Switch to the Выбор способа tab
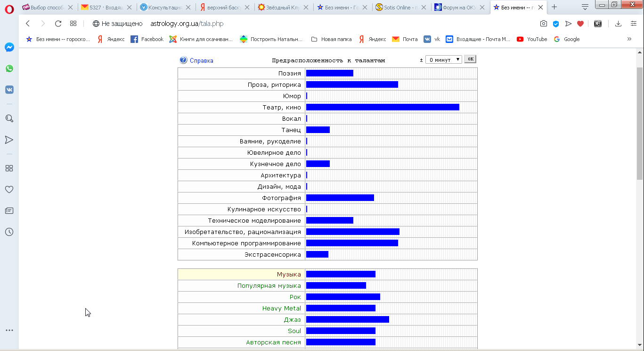The width and height of the screenshot is (644, 351). click(x=48, y=7)
